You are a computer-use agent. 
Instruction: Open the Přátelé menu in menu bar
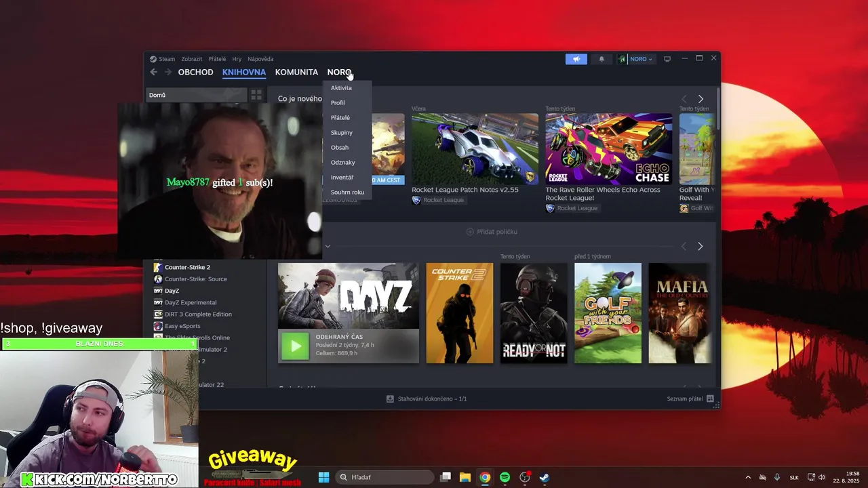tap(217, 59)
